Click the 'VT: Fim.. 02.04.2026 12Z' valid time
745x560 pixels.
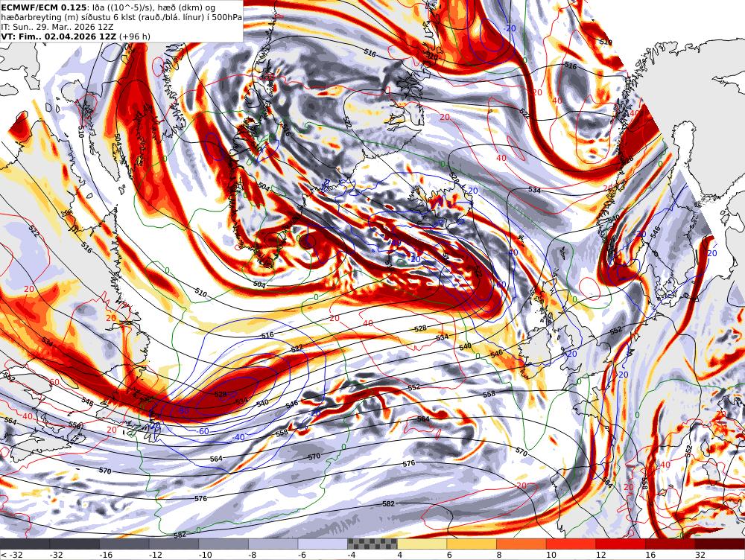[58, 36]
